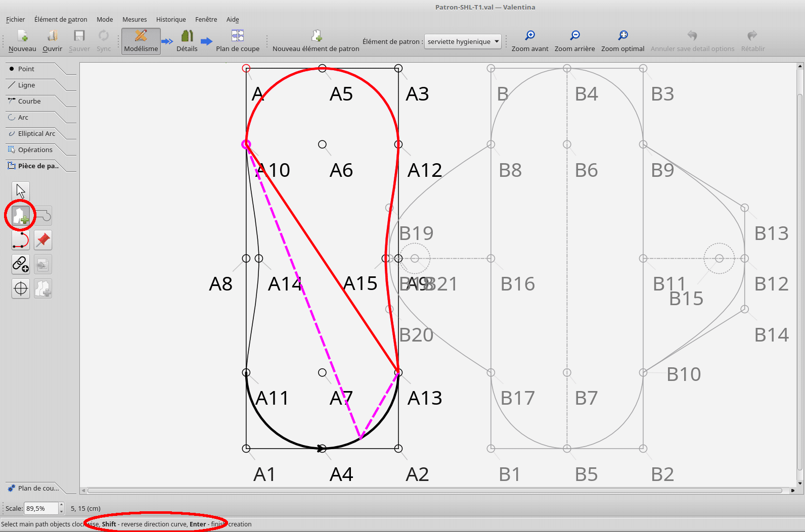Select point A5 on the pattern

click(322, 68)
